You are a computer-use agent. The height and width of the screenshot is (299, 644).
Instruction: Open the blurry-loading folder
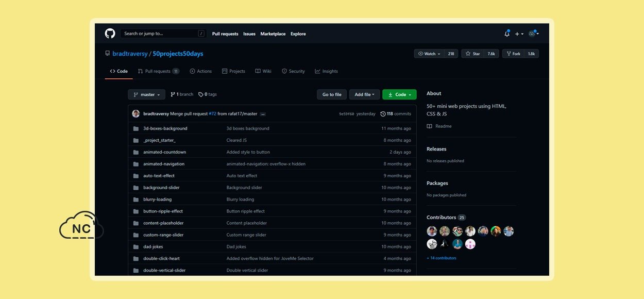click(158, 200)
